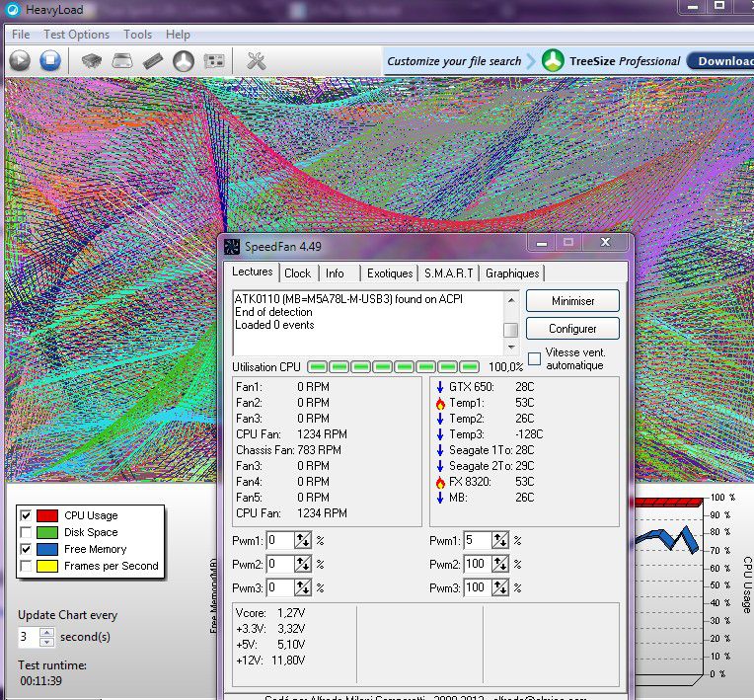
Task: Adjust the left Pwm1 spinner arrows
Action: [x=302, y=541]
